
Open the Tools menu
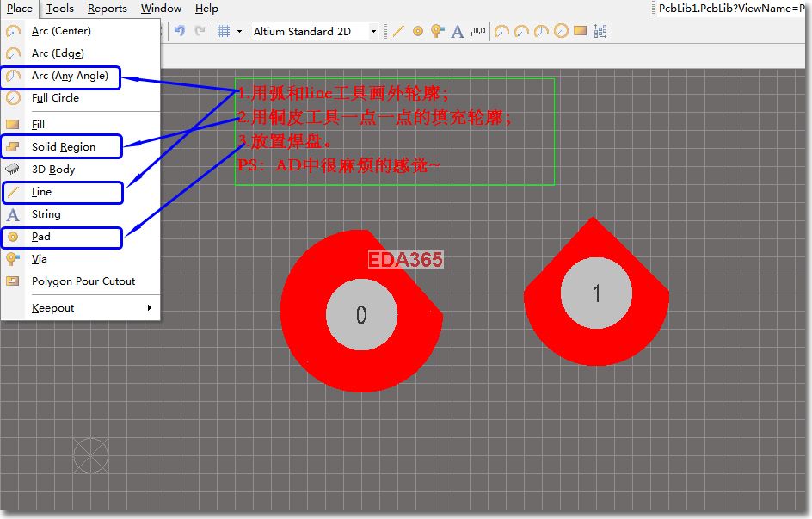tap(59, 9)
